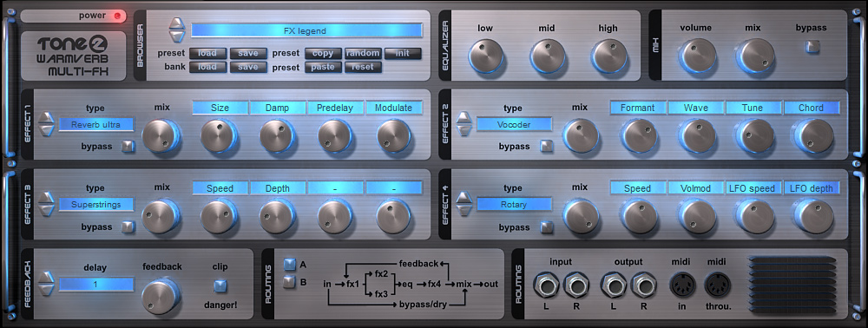Click the Depth knob
Image resolution: width=868 pixels, height=328 pixels.
pyautogui.click(x=278, y=216)
